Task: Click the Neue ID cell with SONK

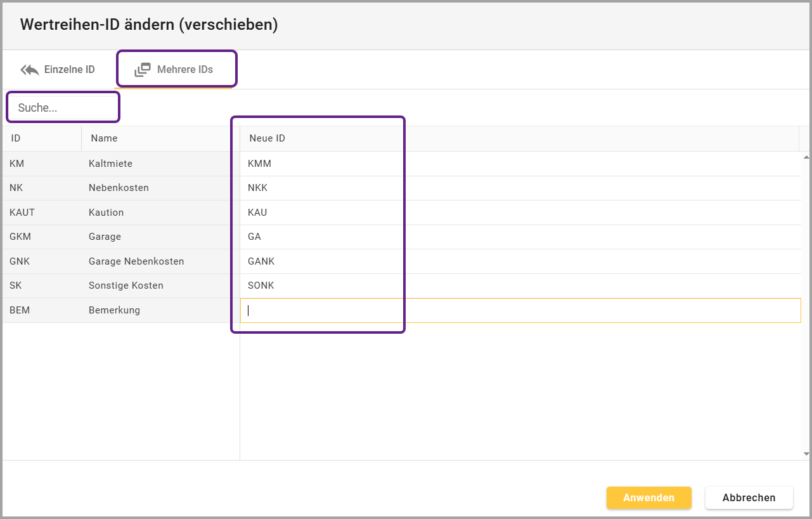Action: [x=317, y=286]
